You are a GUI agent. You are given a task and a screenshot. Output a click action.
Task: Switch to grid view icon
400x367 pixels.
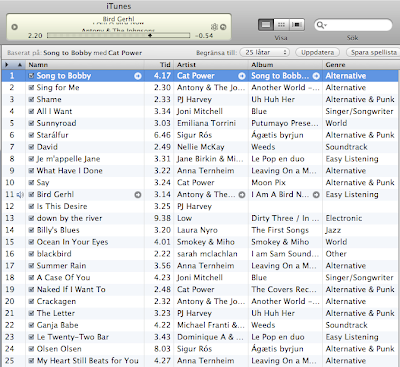(281, 25)
